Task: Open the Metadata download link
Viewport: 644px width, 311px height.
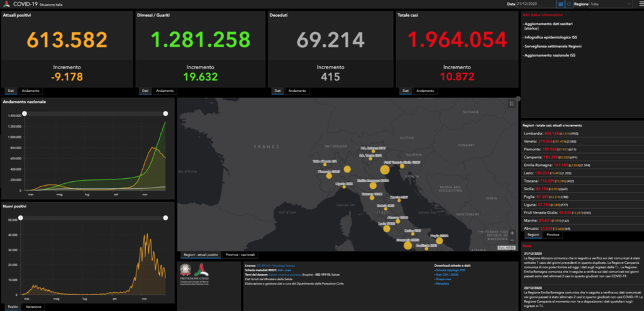Action: pos(442,283)
